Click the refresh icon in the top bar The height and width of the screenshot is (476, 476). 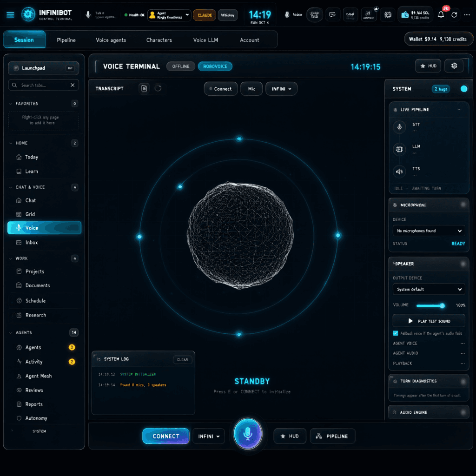coord(454,15)
